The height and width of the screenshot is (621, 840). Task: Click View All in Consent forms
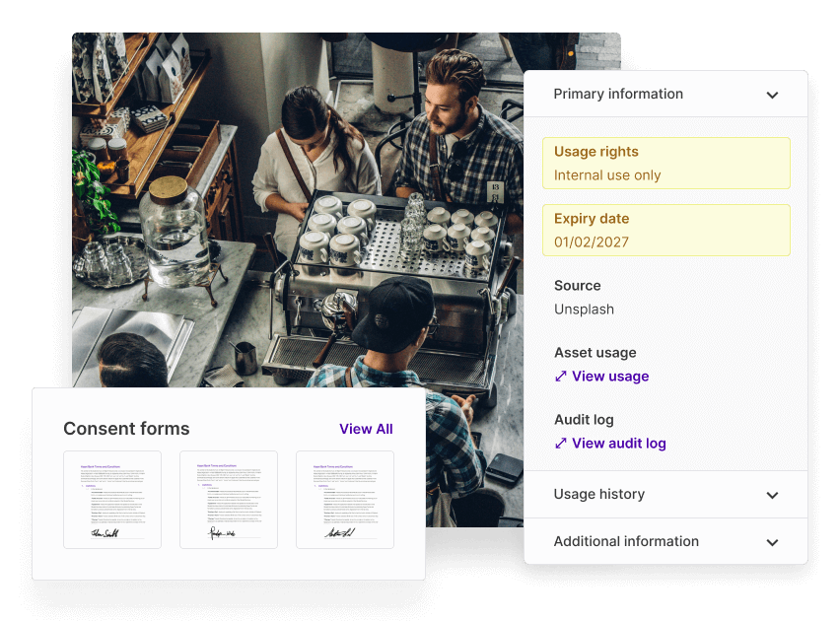366,429
